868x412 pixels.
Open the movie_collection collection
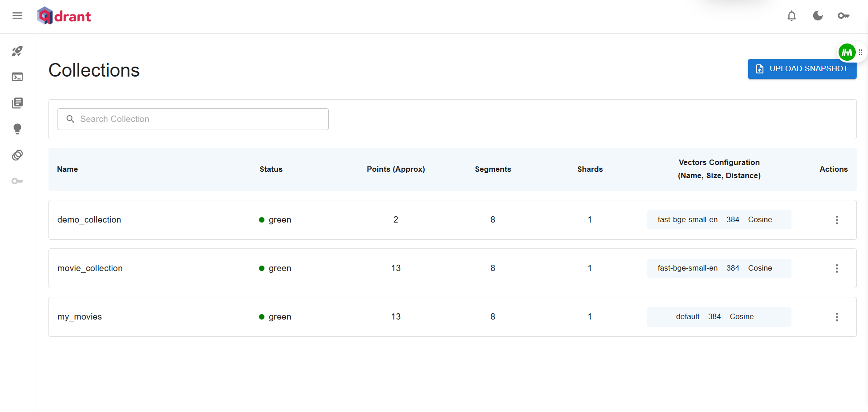point(90,268)
